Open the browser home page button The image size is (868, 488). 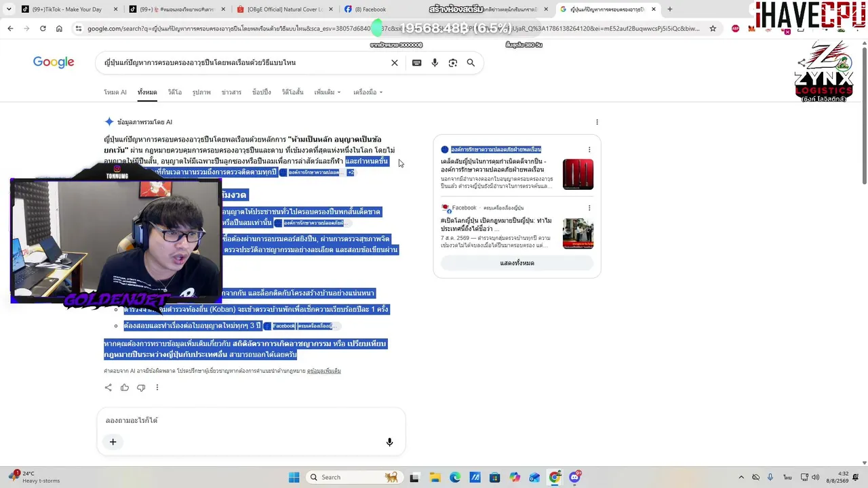(x=59, y=28)
